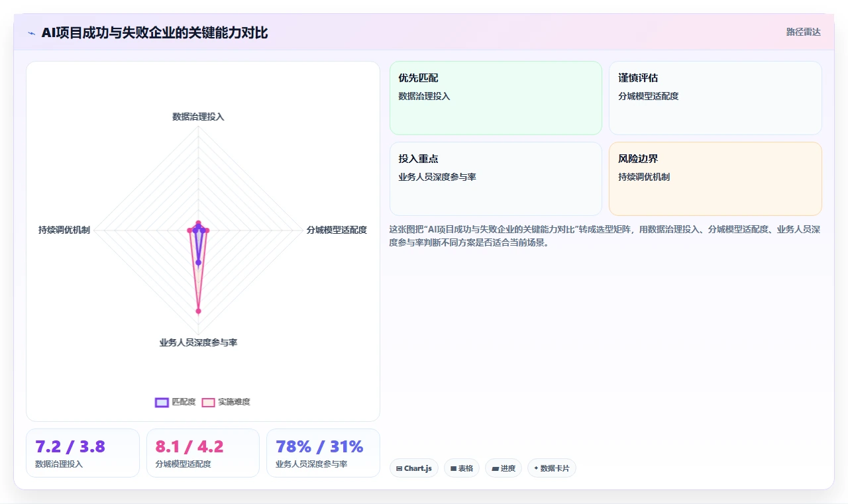Click the 78% / 31% stat value

pos(319,446)
